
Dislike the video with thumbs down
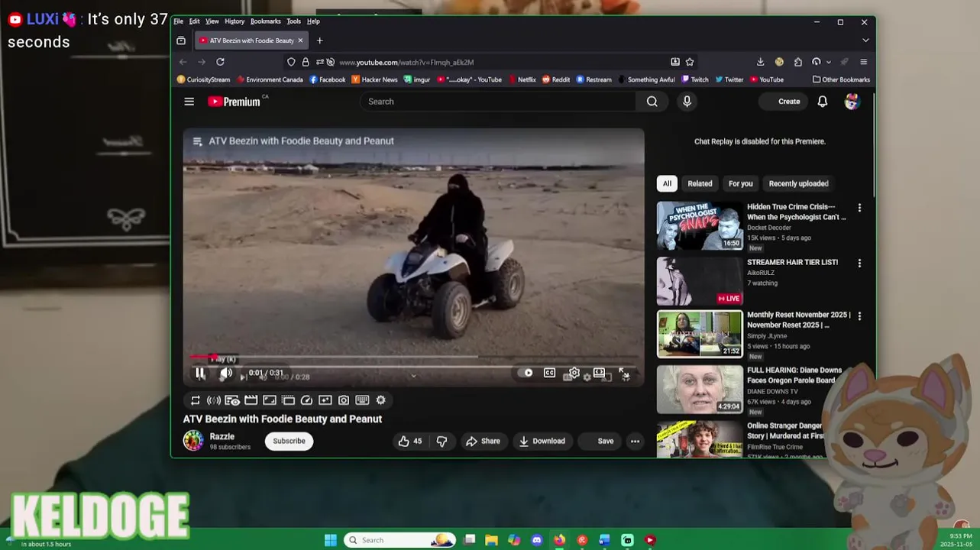441,441
